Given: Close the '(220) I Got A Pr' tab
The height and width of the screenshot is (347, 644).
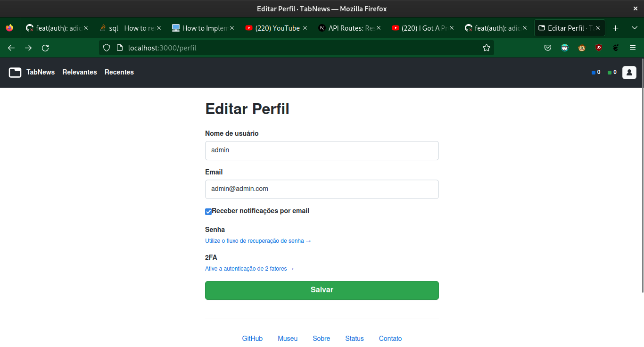Looking at the screenshot, I should tap(452, 28).
